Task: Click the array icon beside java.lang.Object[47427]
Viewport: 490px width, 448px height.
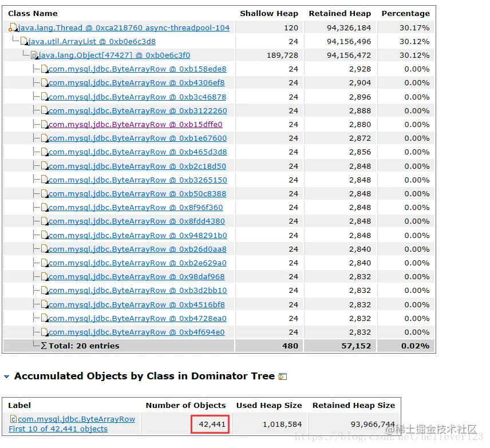Action: 35,55
